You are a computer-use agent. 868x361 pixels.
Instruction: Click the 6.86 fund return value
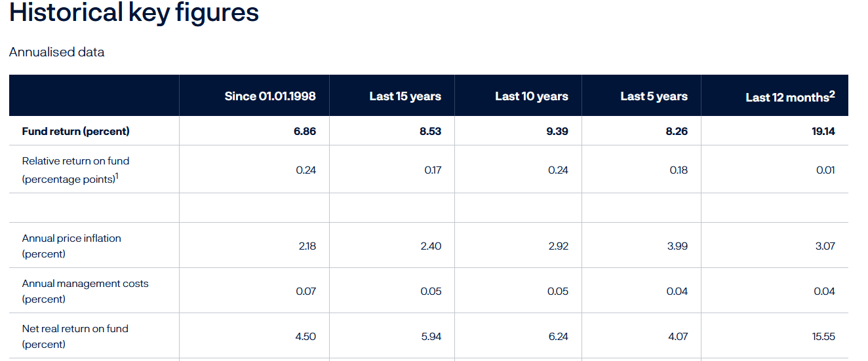click(305, 131)
